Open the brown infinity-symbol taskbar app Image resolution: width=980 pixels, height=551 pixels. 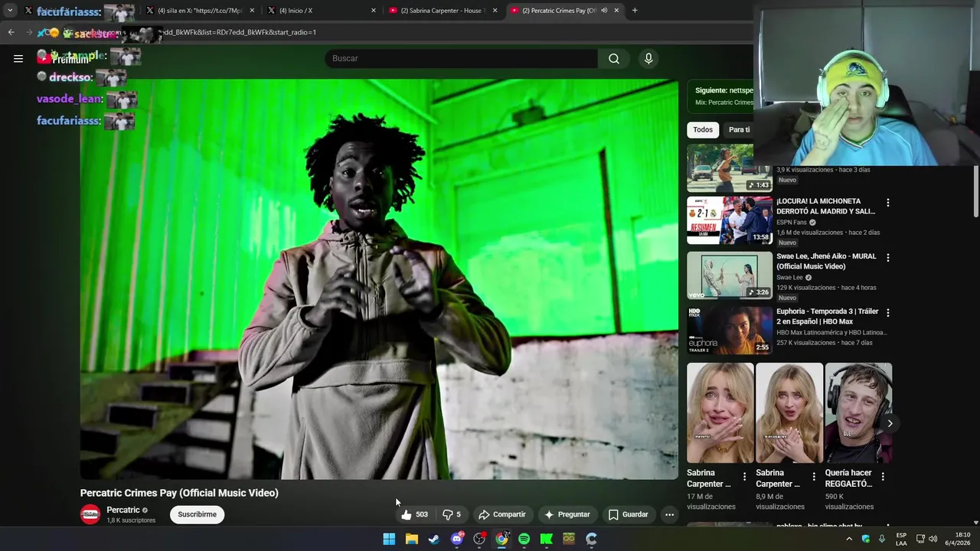(569, 539)
